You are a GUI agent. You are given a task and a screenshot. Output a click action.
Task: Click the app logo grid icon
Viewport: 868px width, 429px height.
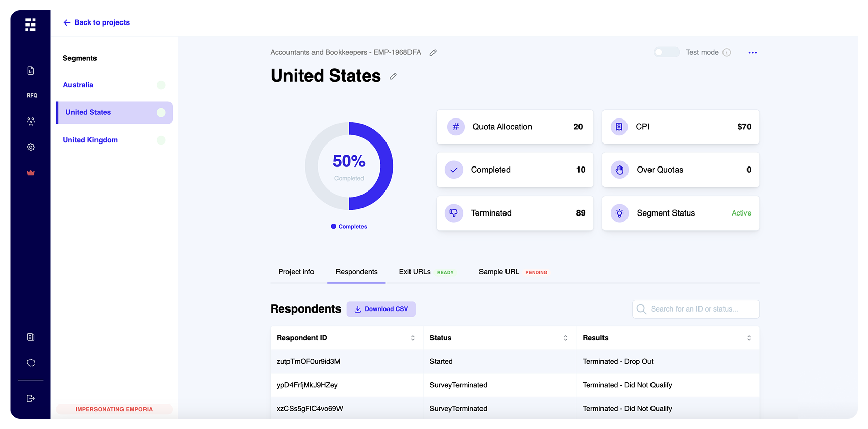(30, 25)
